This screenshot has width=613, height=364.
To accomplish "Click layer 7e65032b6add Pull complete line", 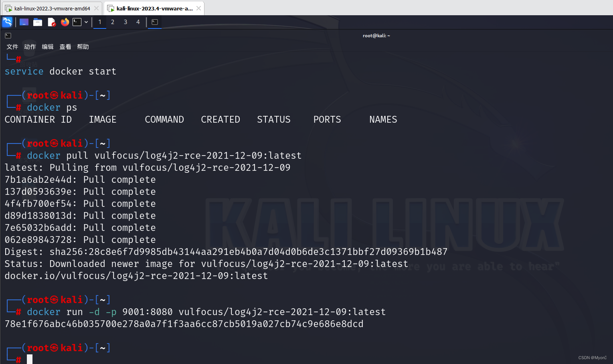I will click(x=80, y=228).
